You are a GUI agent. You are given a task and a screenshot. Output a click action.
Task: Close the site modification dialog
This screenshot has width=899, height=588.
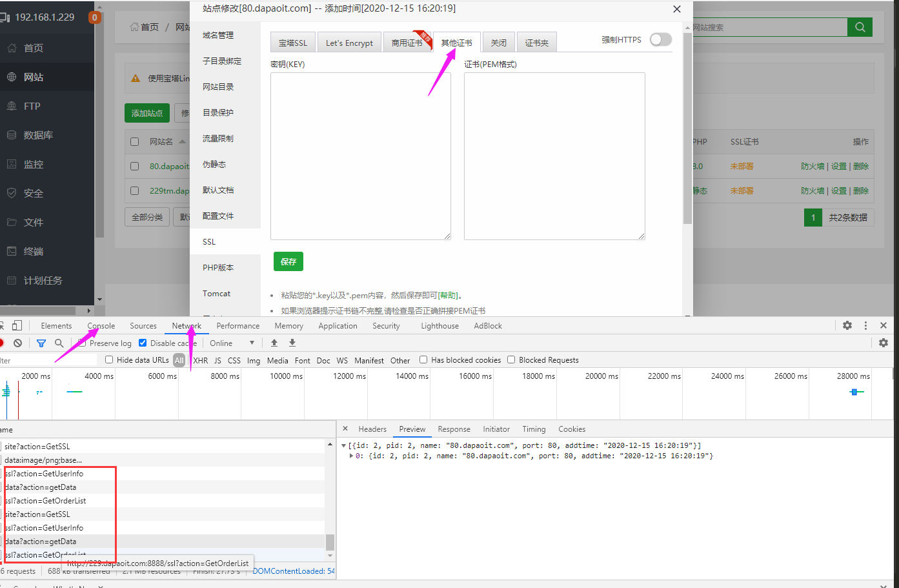(676, 9)
